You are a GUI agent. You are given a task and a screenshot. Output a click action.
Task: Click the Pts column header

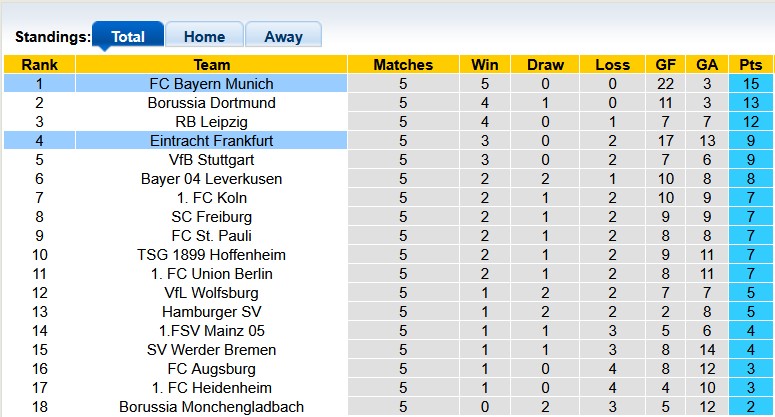(750, 65)
